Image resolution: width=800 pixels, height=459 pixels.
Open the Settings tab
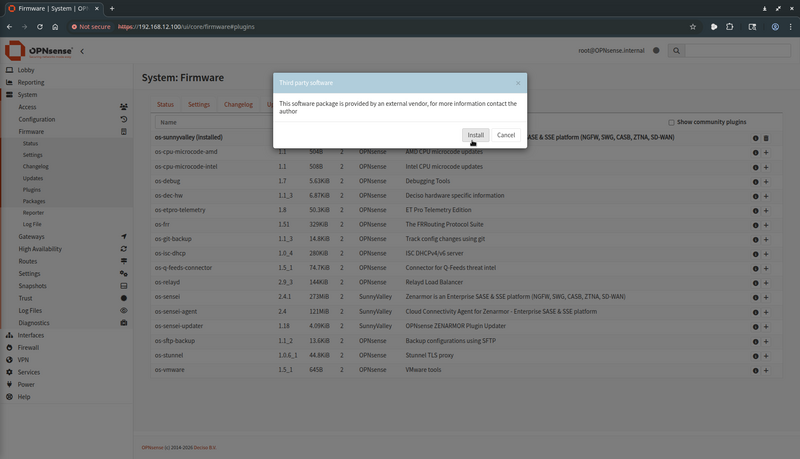tap(199, 105)
